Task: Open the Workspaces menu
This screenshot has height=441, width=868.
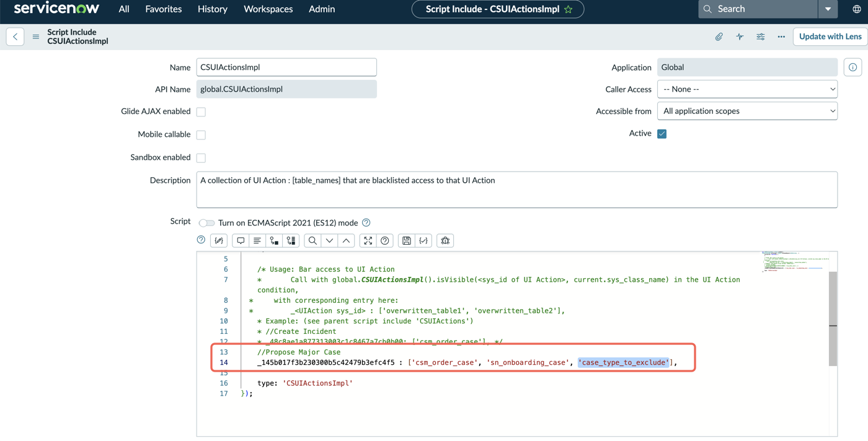Action: (268, 9)
